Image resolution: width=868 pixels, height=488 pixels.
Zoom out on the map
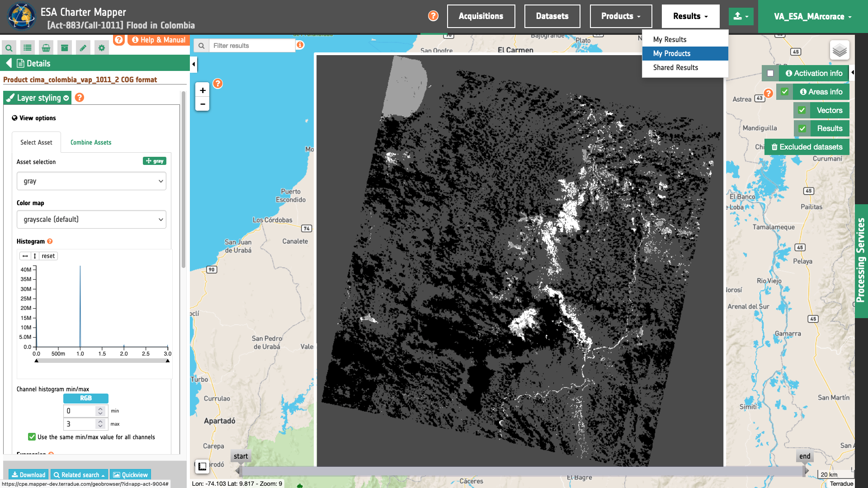[203, 104]
